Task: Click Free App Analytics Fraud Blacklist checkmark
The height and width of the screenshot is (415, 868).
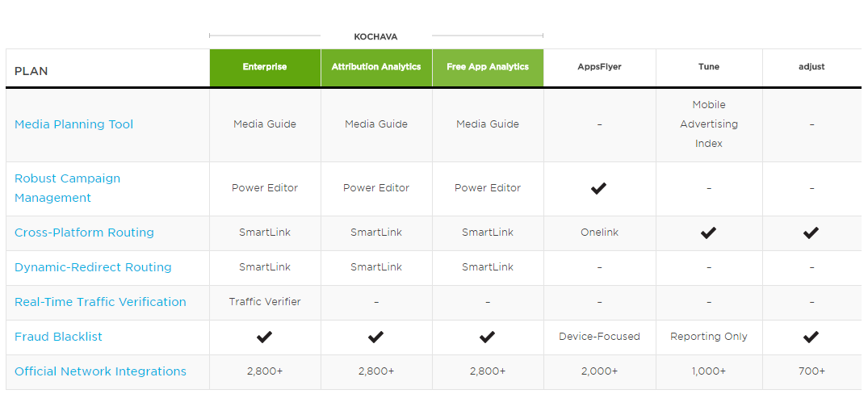Action: (487, 337)
